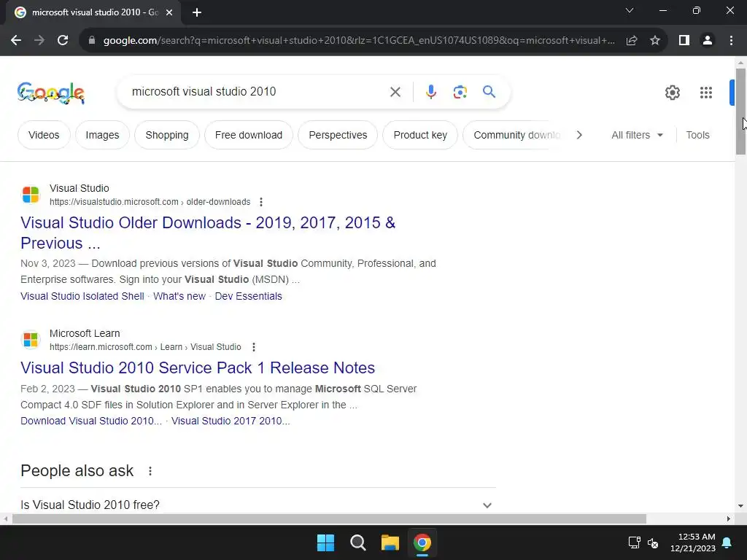The width and height of the screenshot is (747, 560).
Task: Click the Microsoft Learn result favicon
Action: pos(31,340)
